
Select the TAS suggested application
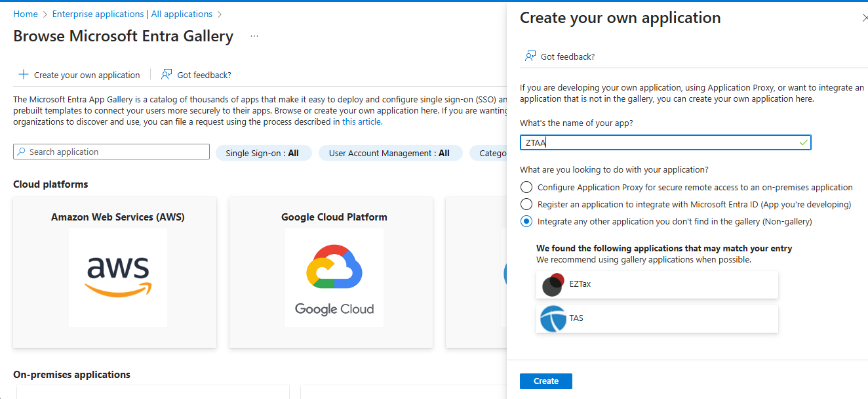click(657, 318)
